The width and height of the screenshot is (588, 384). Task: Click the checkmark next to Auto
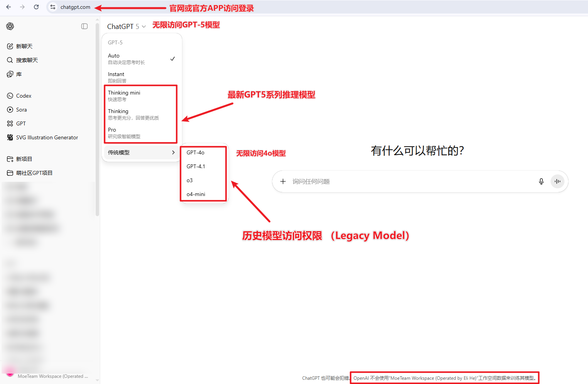tap(173, 59)
